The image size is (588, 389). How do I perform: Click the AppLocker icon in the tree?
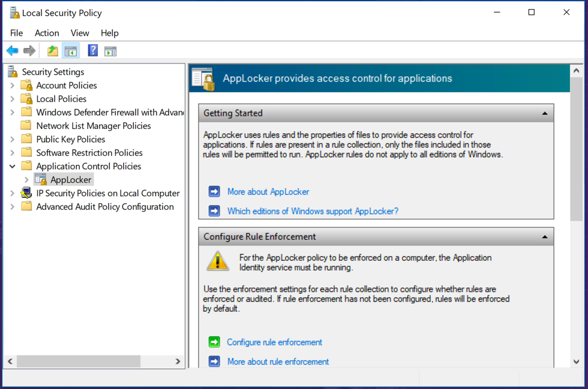41,180
